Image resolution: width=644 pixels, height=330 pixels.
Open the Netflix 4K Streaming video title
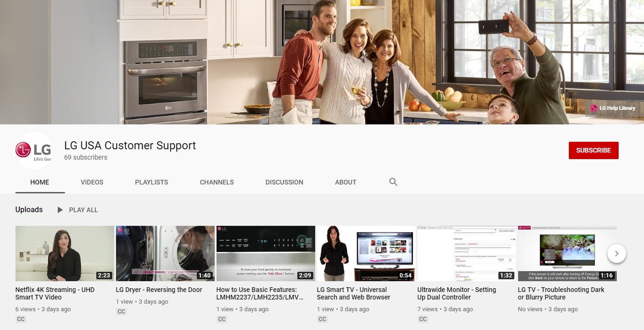(55, 293)
